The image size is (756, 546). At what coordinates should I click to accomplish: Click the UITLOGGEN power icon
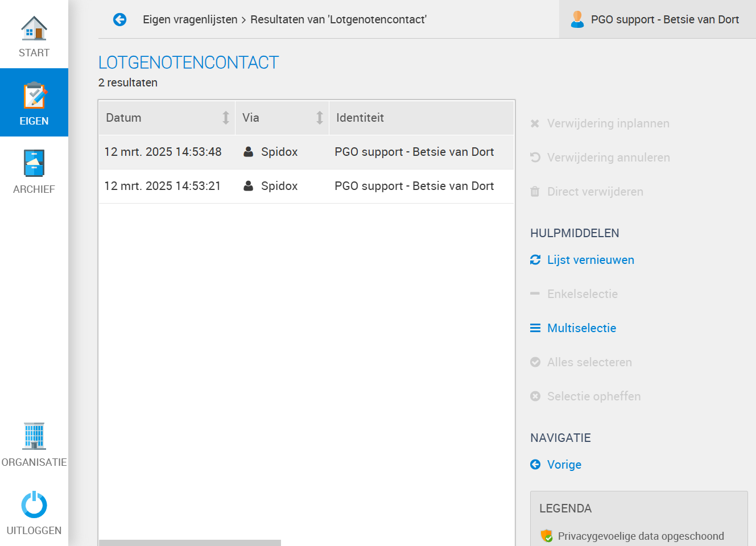(34, 504)
